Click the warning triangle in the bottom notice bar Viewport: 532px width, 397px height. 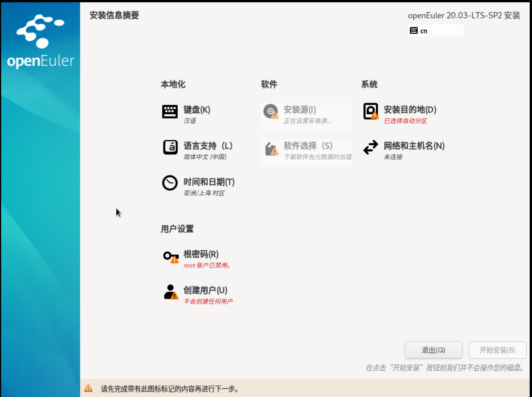[x=88, y=388]
